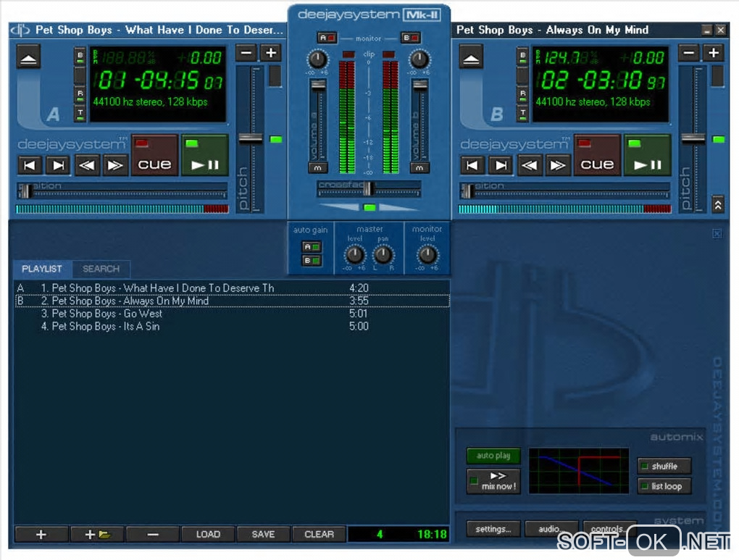The height and width of the screenshot is (560, 739).
Task: Click the deck A position slider
Action: 122,191
